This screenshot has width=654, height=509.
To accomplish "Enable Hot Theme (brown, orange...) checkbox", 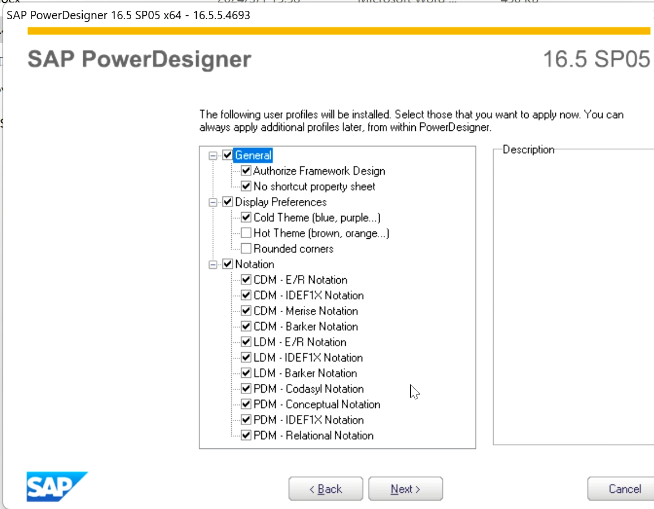I will coord(246,233).
